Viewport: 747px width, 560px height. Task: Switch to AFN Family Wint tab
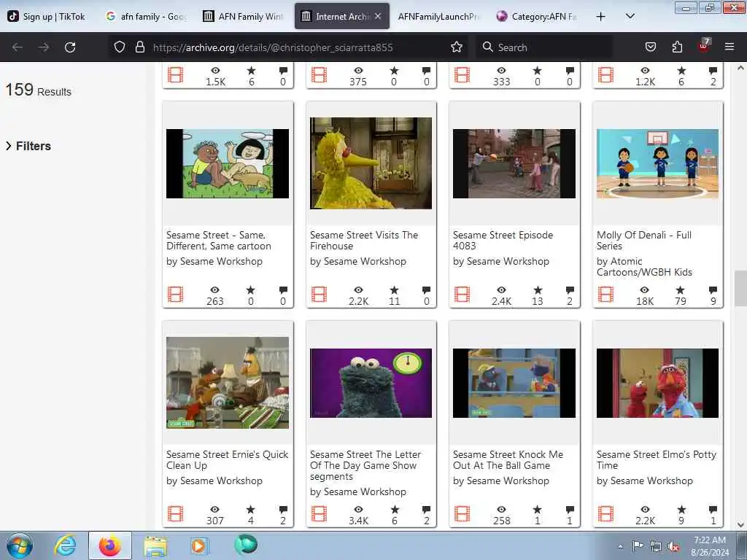coord(243,16)
